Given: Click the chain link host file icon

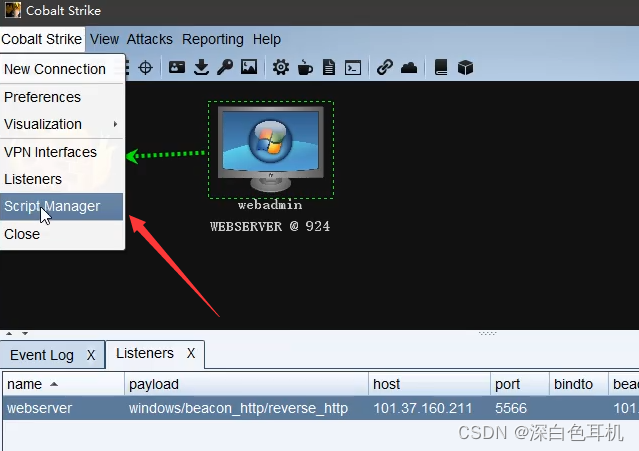Looking at the screenshot, I should coord(384,67).
